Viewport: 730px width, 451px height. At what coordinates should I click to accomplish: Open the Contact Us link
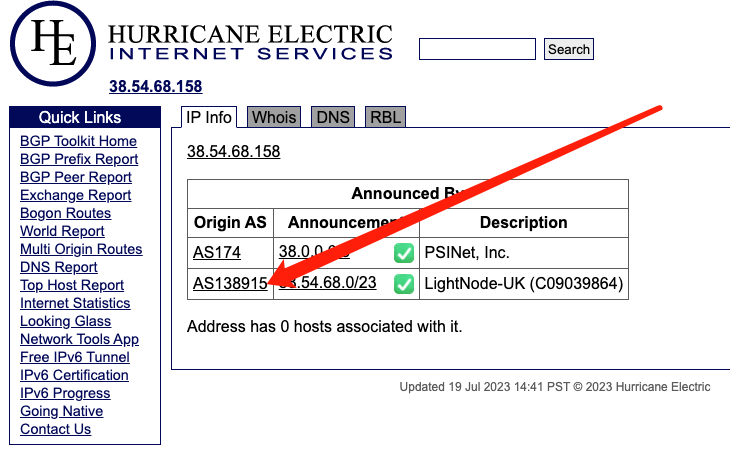coord(55,429)
